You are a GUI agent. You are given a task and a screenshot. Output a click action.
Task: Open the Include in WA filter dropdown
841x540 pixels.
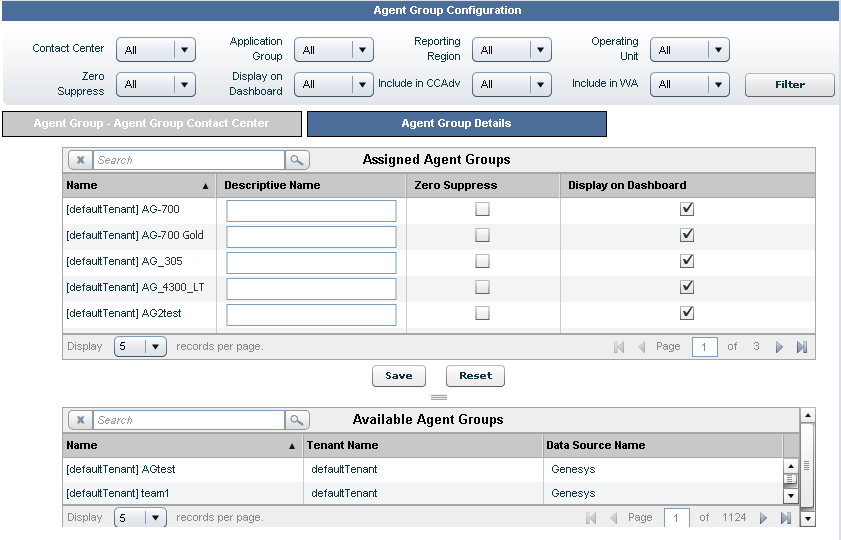(690, 84)
